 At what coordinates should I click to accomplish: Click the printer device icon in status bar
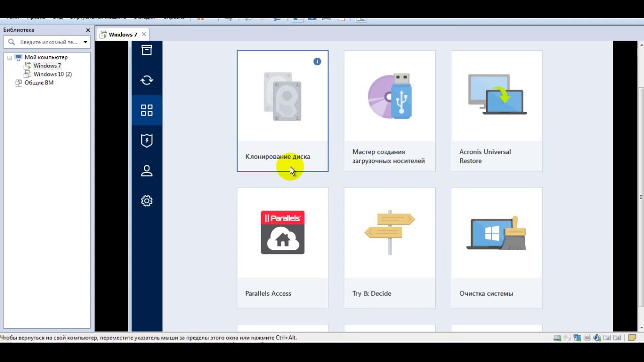tap(587, 338)
